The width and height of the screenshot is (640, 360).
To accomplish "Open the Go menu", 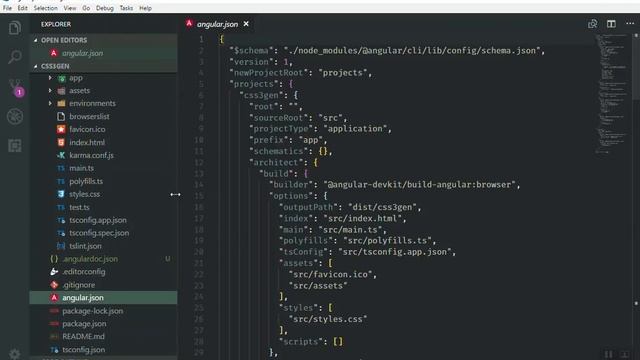I will tap(86, 8).
